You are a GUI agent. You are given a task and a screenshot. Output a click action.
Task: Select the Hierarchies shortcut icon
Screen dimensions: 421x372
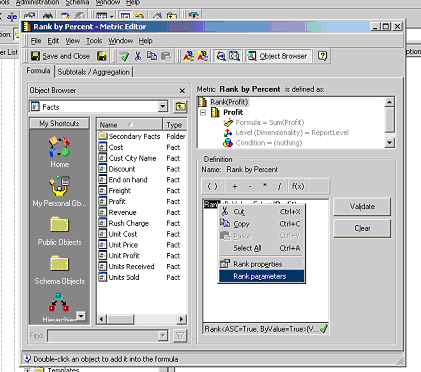click(59, 307)
